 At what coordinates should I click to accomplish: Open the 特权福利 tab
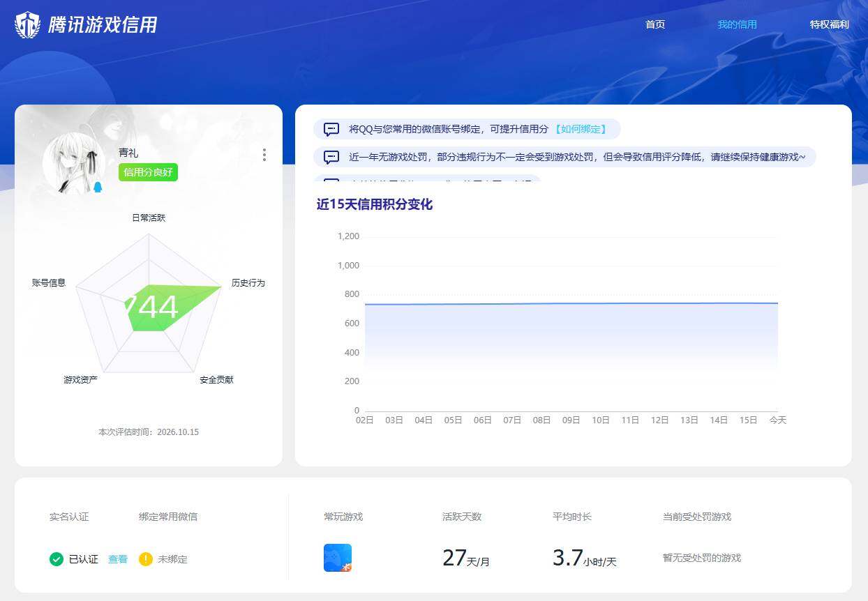(830, 24)
